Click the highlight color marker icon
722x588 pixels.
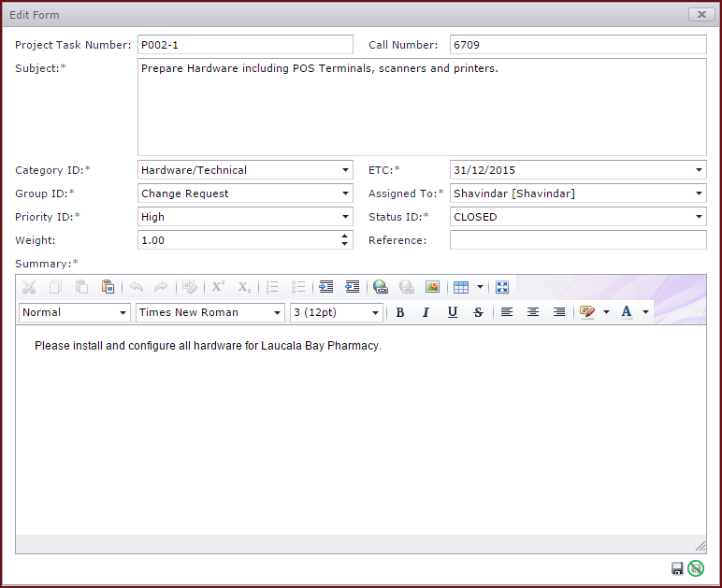(x=587, y=312)
